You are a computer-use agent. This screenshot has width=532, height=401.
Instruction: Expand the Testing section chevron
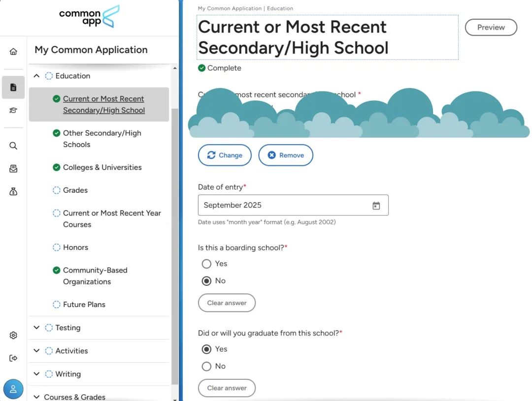[36, 328]
